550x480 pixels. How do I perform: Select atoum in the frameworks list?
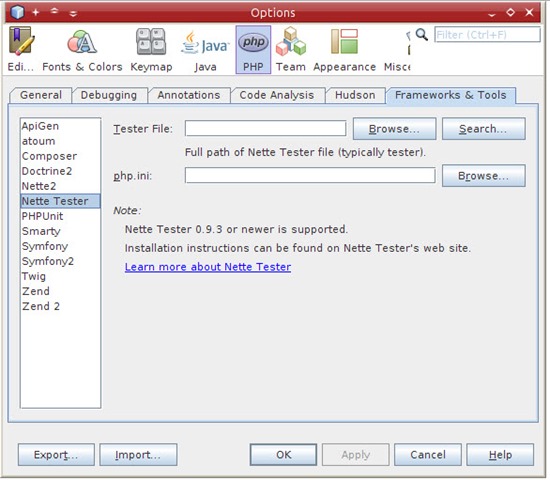tap(60, 141)
